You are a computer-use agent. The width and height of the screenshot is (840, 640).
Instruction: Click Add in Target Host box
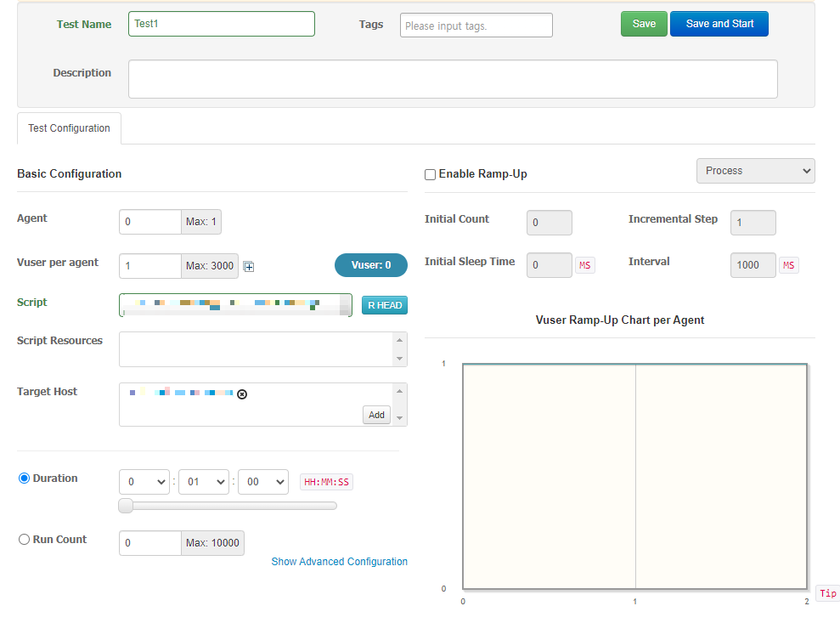(376, 415)
